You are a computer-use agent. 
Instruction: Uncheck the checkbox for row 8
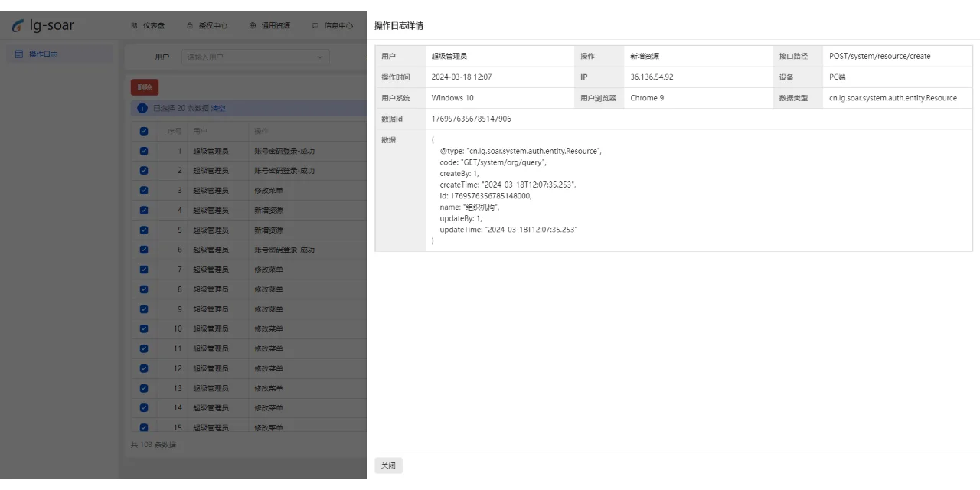tap(144, 289)
